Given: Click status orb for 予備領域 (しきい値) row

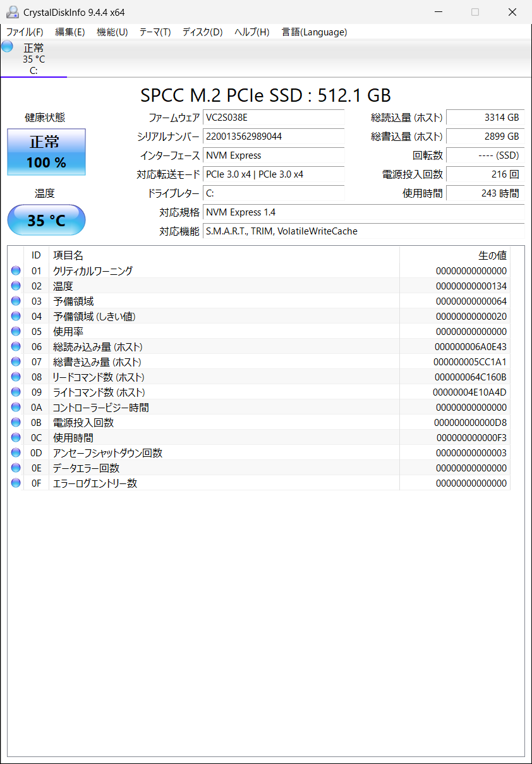Looking at the screenshot, I should click(x=16, y=317).
